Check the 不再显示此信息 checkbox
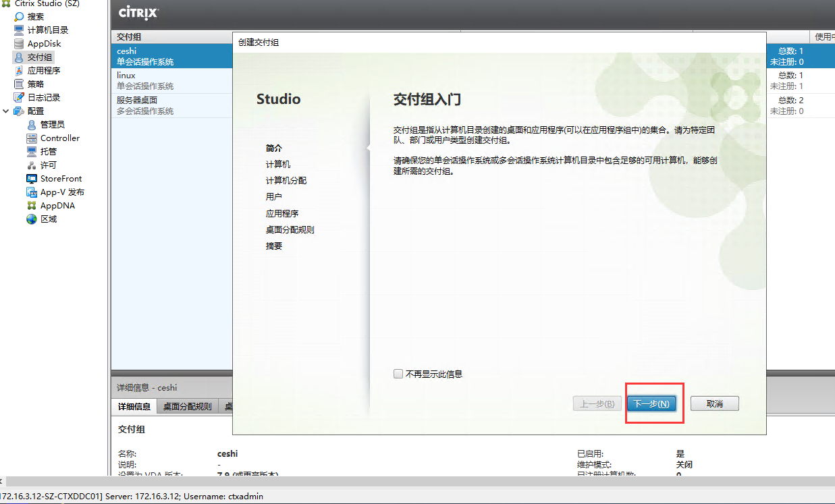Screen dimensions: 835x504 [398, 374]
